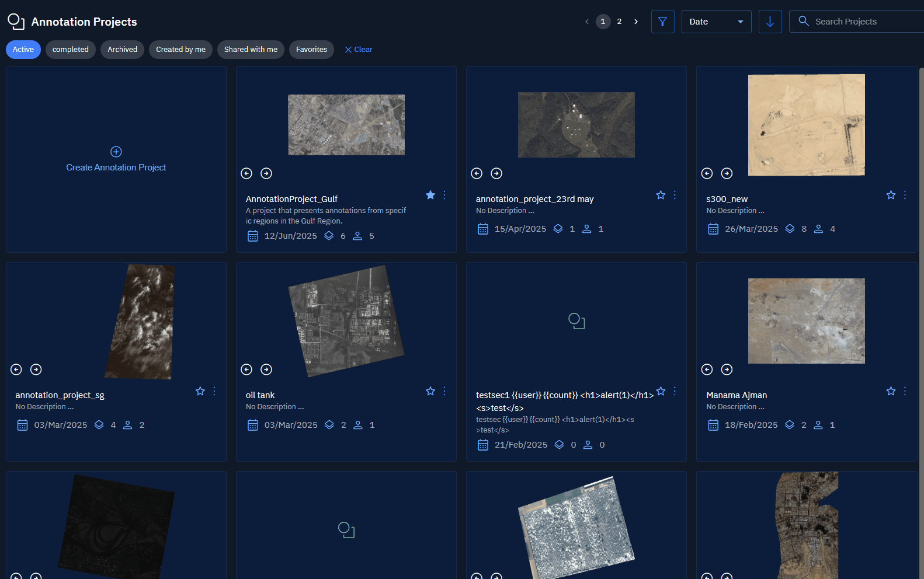Clear all applied filters

point(359,50)
